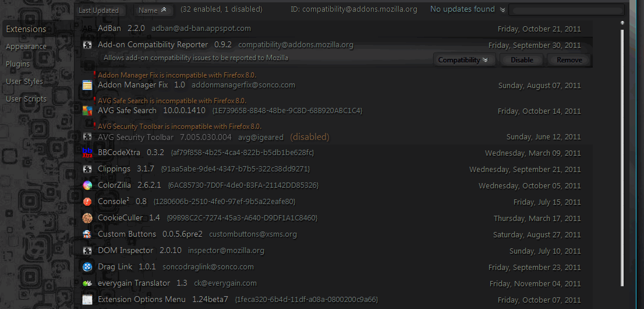Remove the Add-on Compatibility Reporter
Viewport: 644px width, 309px height.
(x=569, y=59)
